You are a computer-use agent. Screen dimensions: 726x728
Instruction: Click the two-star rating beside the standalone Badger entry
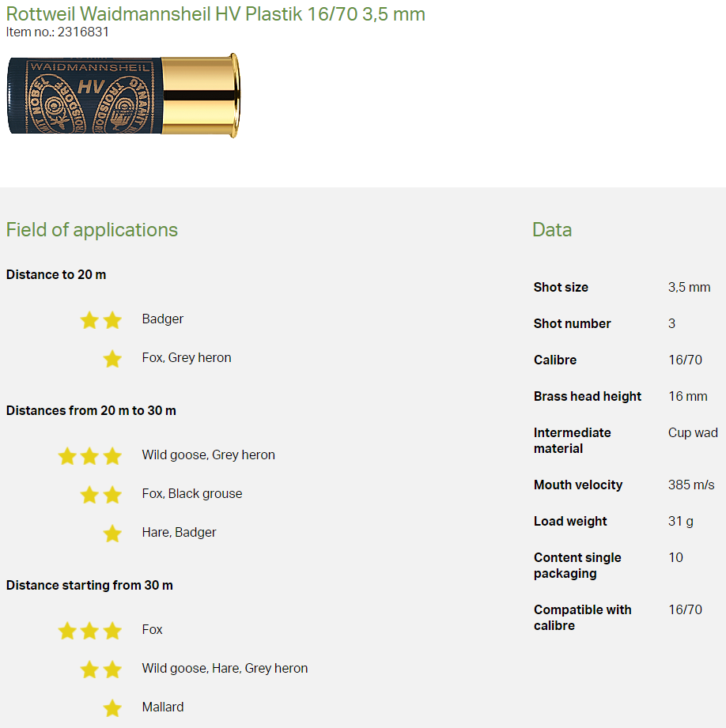coord(101,320)
